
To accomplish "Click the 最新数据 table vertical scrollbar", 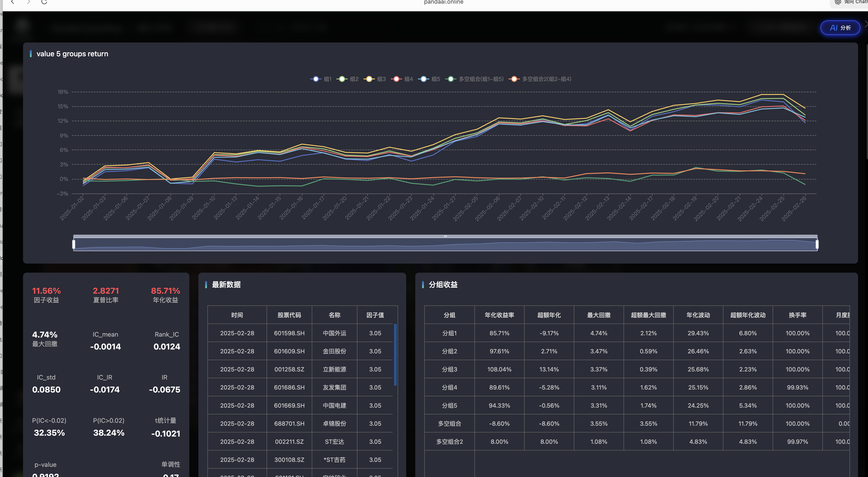I will coord(395,355).
